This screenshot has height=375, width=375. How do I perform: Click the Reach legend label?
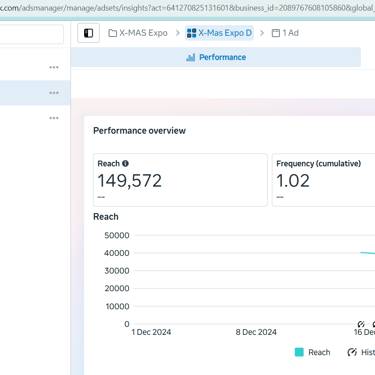(319, 352)
